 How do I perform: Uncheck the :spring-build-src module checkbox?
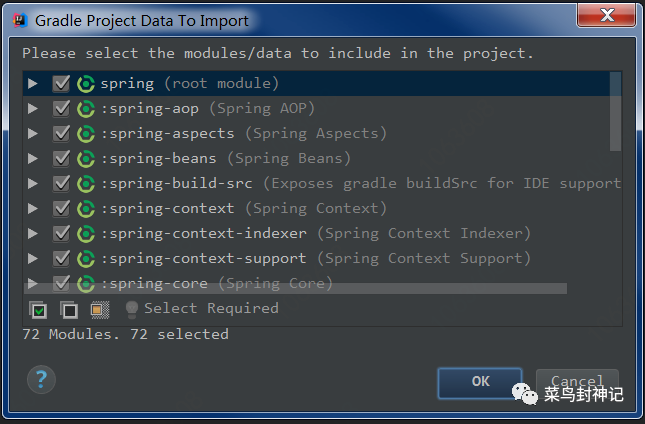pyautogui.click(x=61, y=184)
